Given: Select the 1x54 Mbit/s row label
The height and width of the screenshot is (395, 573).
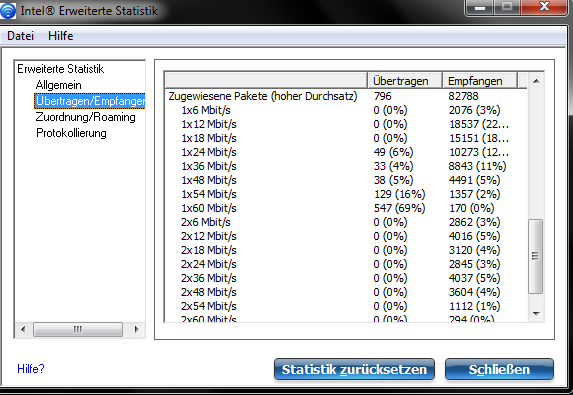Looking at the screenshot, I should point(209,194).
